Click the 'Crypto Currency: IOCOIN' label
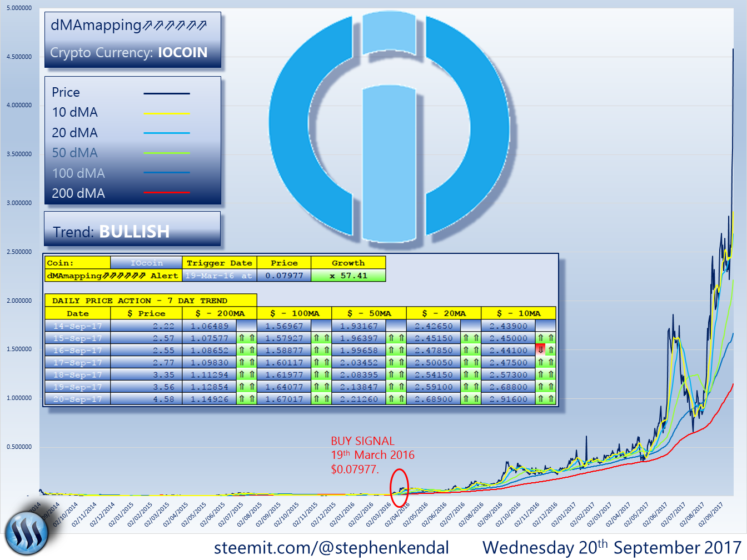The width and height of the screenshot is (747, 560). (129, 53)
